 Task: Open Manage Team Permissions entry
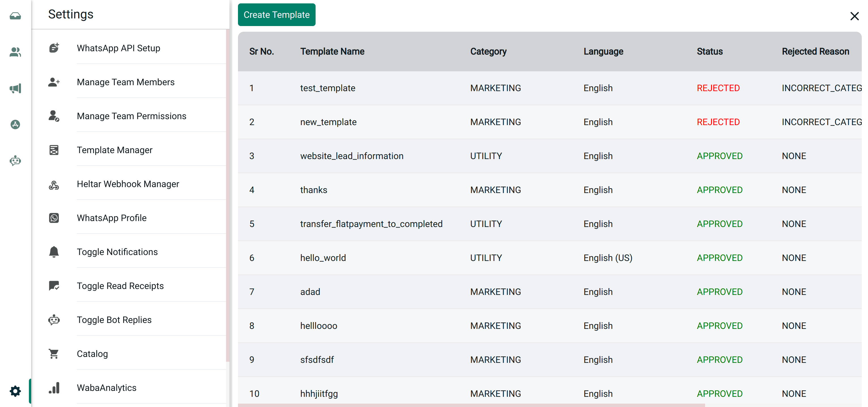131,116
